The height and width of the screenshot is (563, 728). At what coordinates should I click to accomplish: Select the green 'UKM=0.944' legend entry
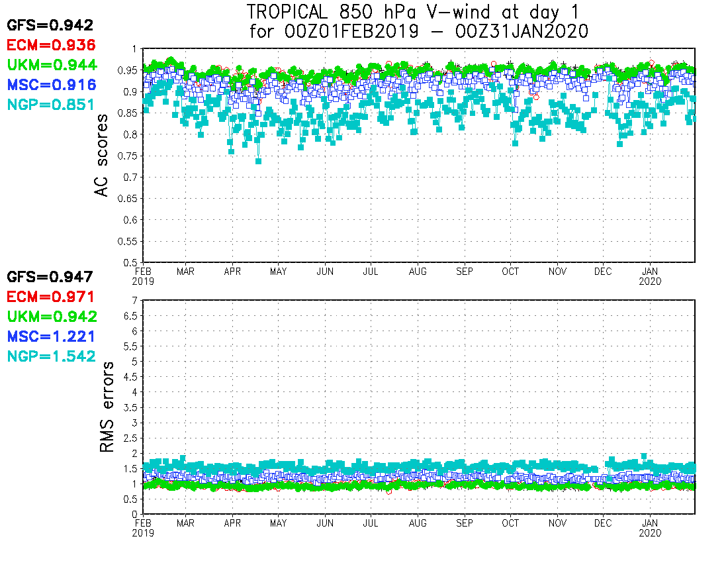click(52, 65)
